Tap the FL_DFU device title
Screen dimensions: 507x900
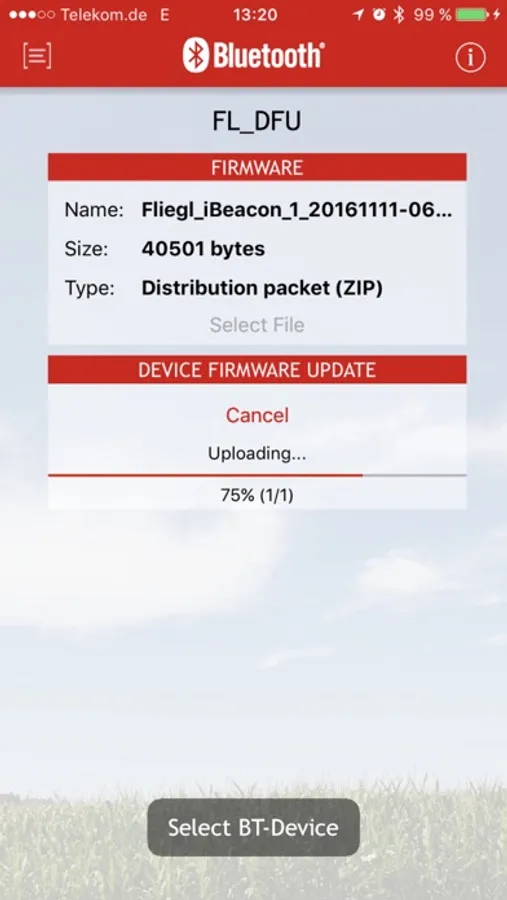coord(257,121)
